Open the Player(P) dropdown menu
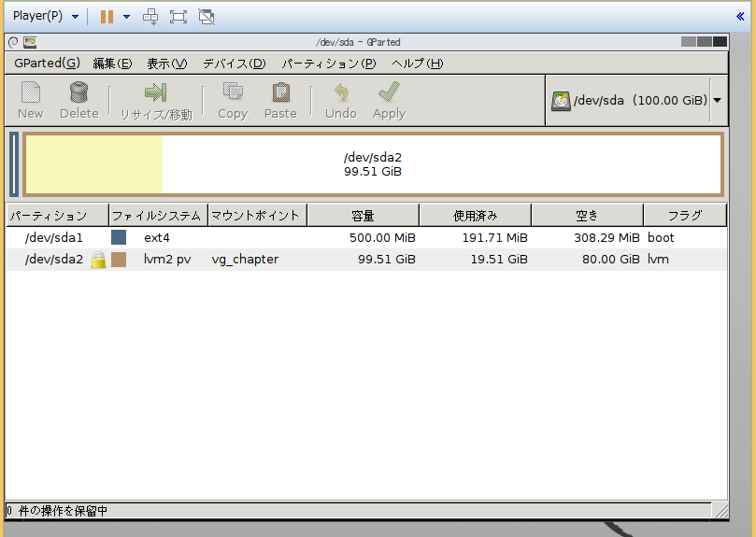 (x=45, y=16)
